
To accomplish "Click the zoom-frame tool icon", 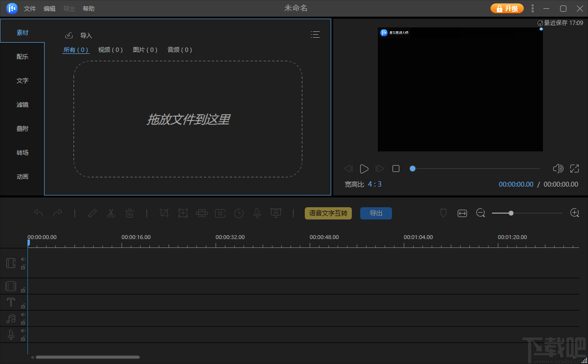I will [183, 213].
